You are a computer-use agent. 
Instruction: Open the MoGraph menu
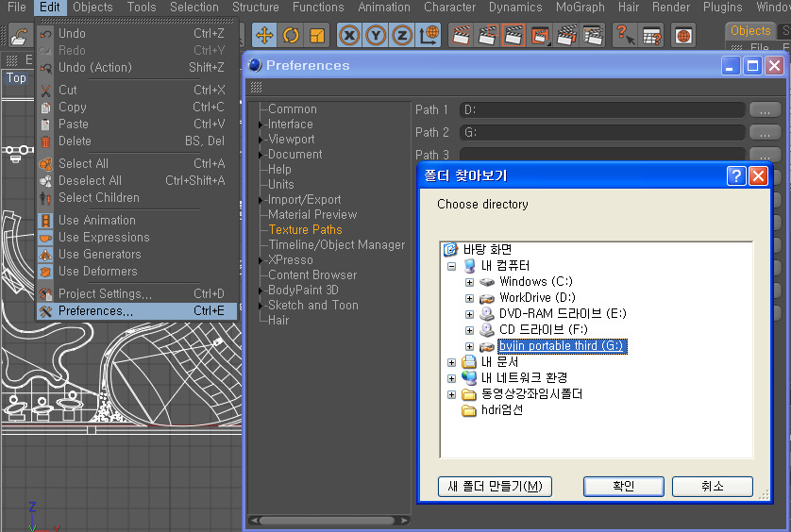pyautogui.click(x=581, y=7)
